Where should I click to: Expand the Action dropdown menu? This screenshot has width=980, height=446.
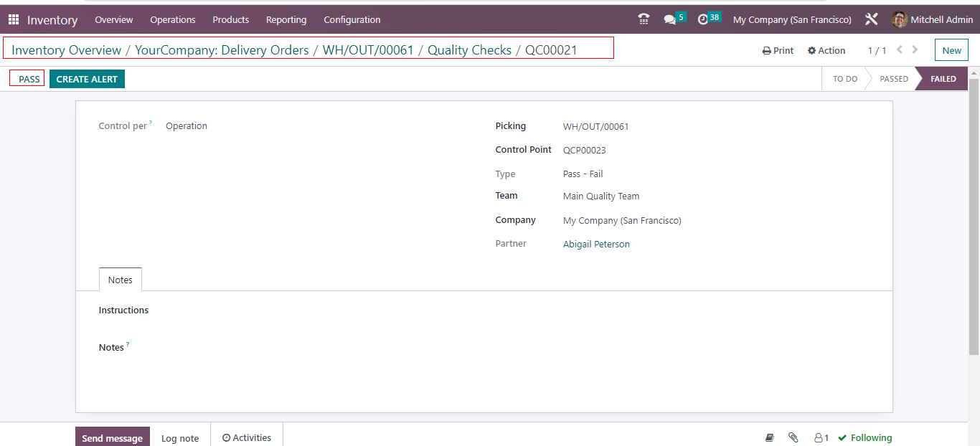(x=826, y=51)
